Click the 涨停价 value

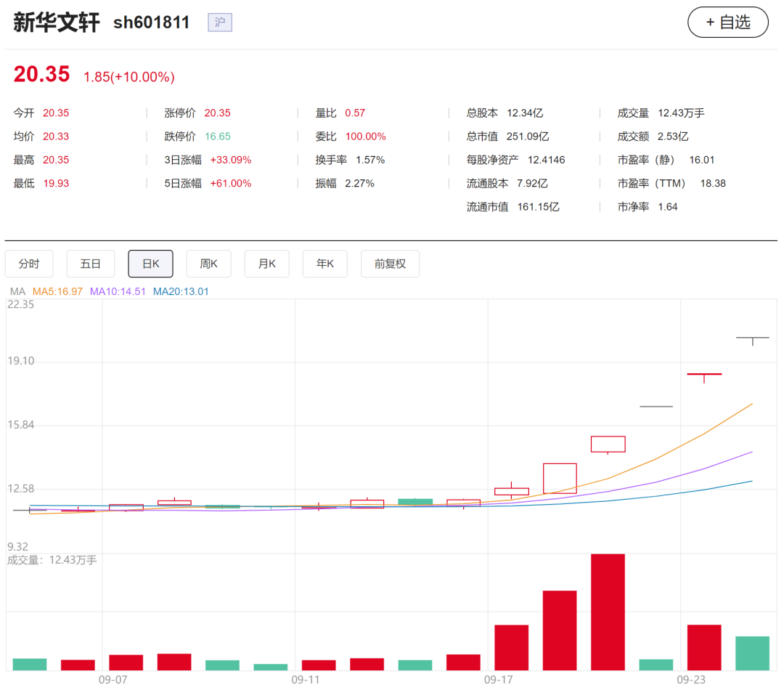218,113
